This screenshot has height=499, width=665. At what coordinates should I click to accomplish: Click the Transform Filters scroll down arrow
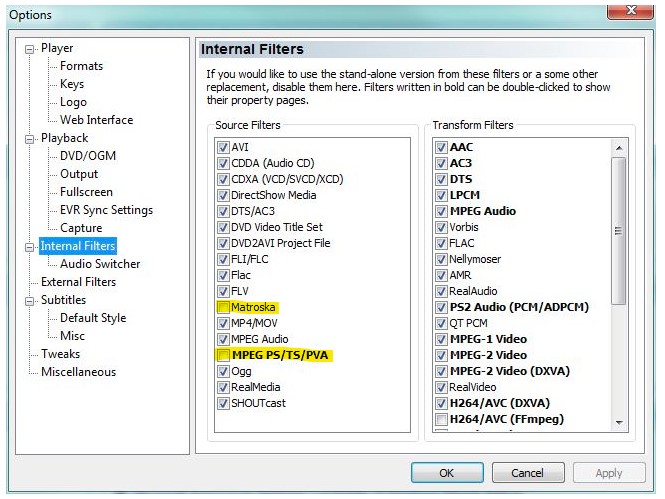(x=619, y=423)
